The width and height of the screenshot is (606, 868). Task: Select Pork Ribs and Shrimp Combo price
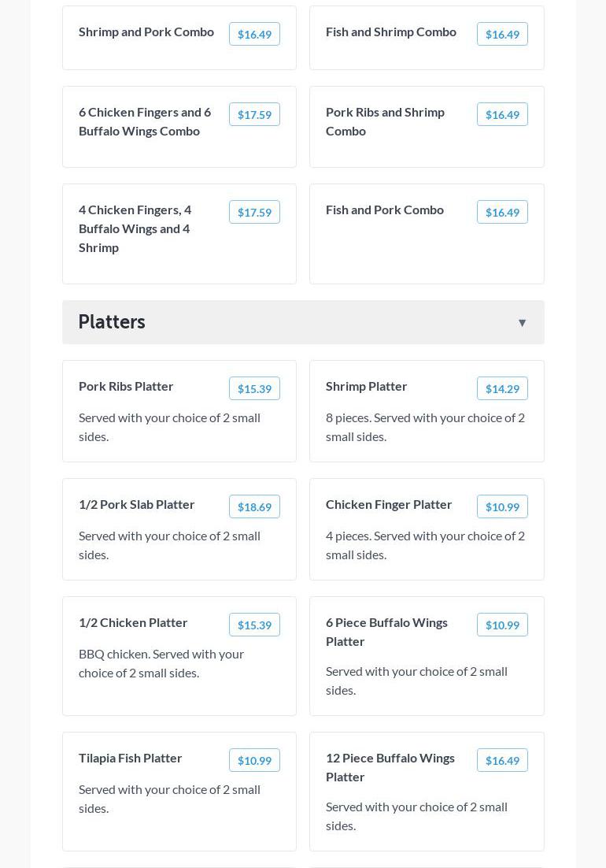pyautogui.click(x=502, y=114)
